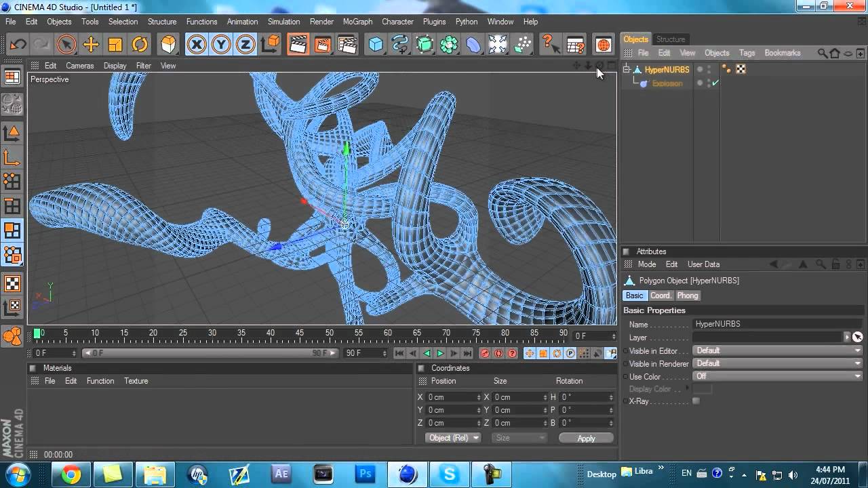This screenshot has width=868, height=488.
Task: Click the help cursor icon
Action: point(551,45)
